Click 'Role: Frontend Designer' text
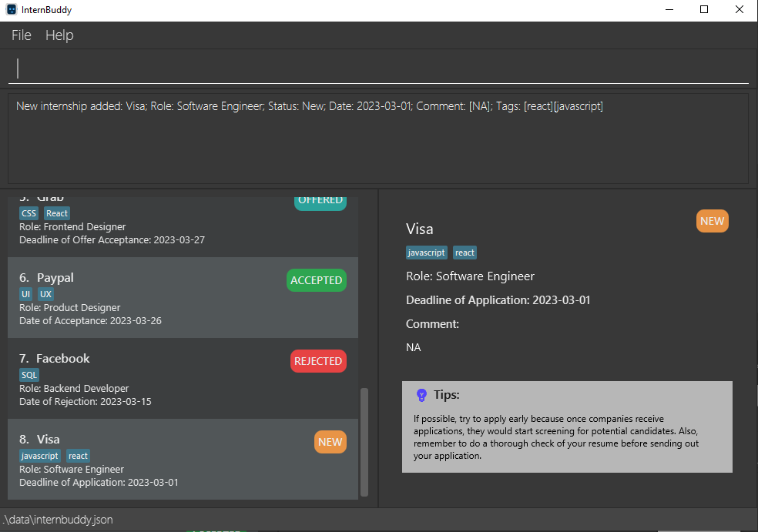 (72, 226)
